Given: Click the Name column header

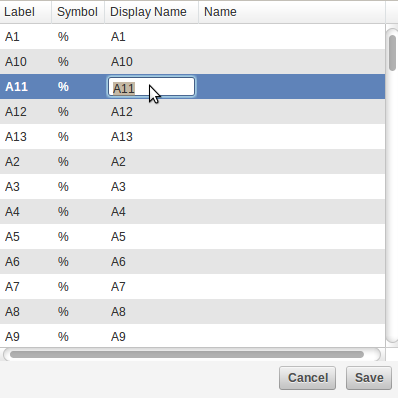Looking at the screenshot, I should point(292,12).
